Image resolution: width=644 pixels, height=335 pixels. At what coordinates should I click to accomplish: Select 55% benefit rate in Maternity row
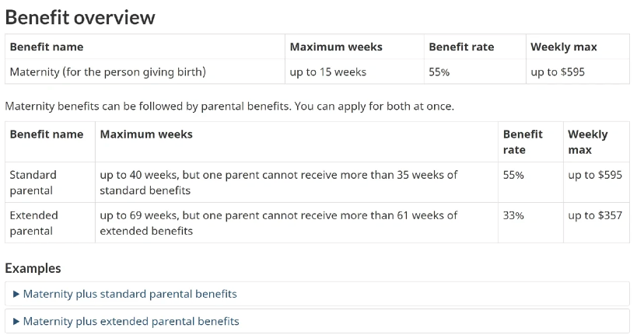tap(440, 72)
